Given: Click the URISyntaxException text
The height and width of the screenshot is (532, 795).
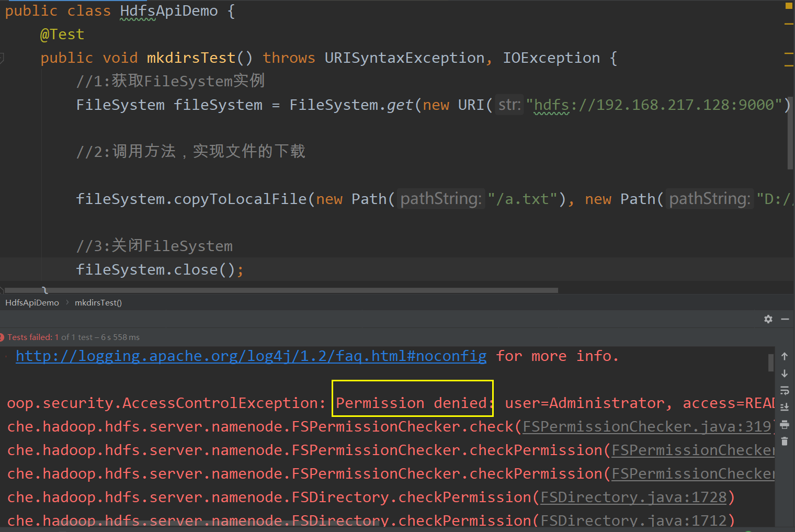Looking at the screenshot, I should point(404,58).
